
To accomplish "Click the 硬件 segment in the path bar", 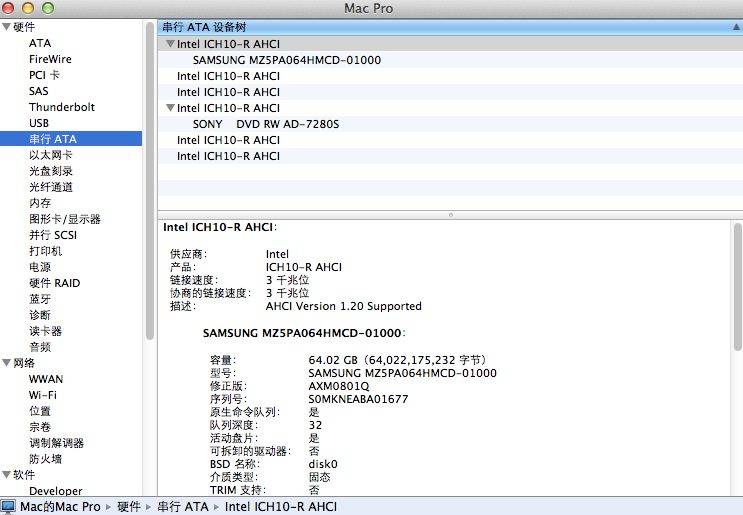I will (x=129, y=507).
